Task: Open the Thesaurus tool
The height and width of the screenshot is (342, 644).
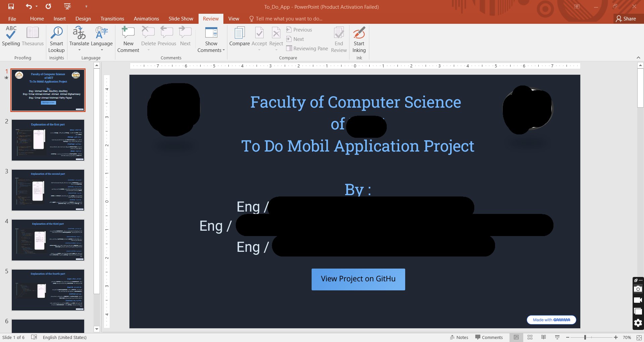Action: pyautogui.click(x=33, y=36)
